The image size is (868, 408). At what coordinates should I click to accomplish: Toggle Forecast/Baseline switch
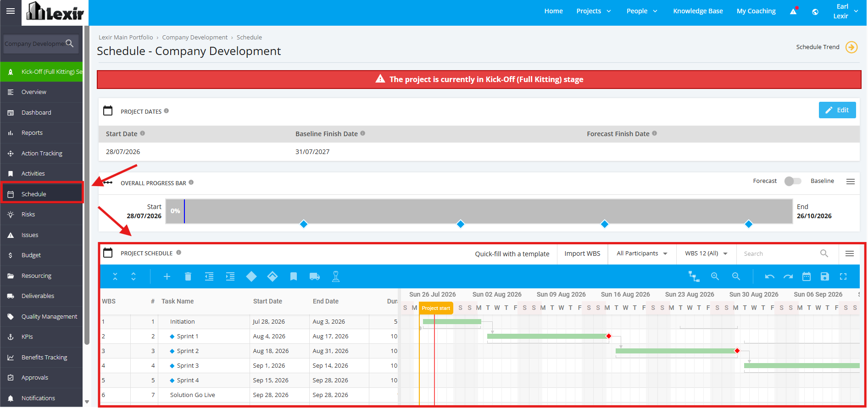(793, 181)
